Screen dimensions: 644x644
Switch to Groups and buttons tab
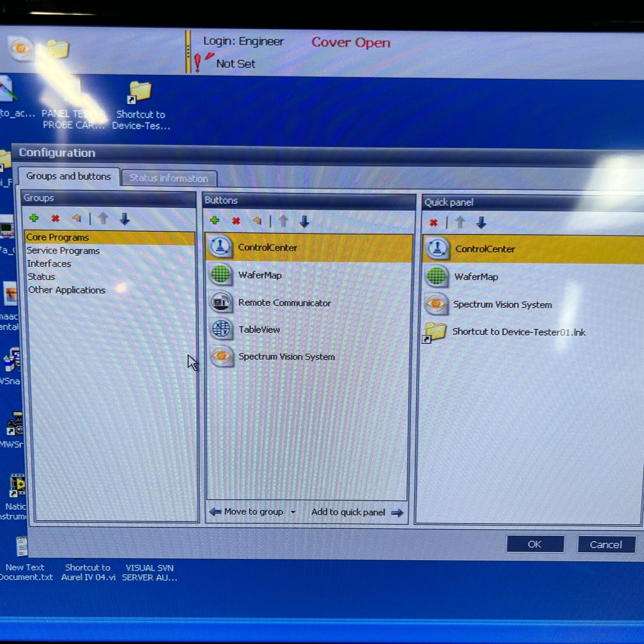point(69,176)
